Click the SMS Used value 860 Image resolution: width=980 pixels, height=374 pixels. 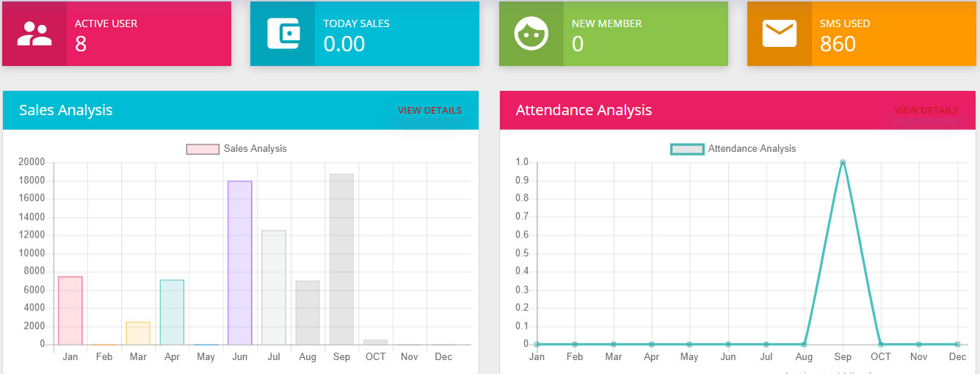point(838,44)
